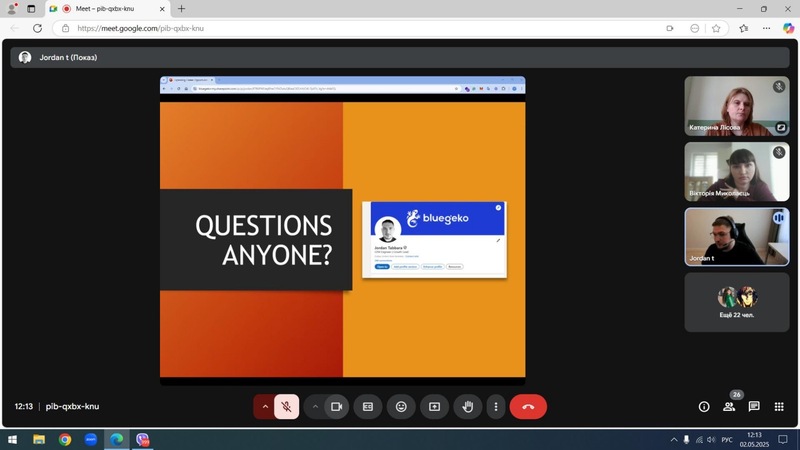Click the meeting code pib-qxbx-knu

[x=72, y=407]
